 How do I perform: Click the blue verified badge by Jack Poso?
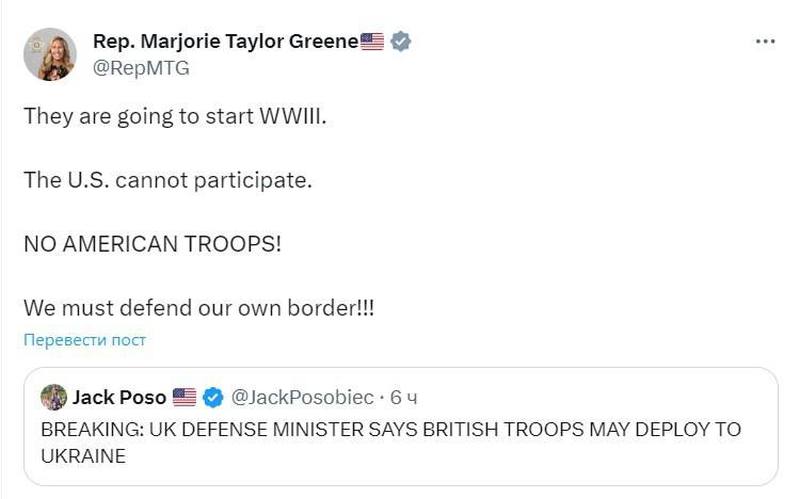click(213, 397)
